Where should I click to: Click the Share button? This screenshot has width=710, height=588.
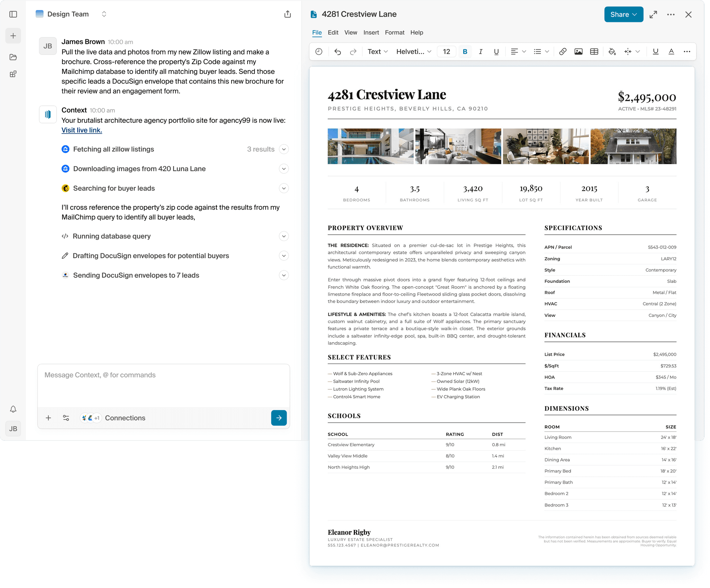[x=623, y=14]
